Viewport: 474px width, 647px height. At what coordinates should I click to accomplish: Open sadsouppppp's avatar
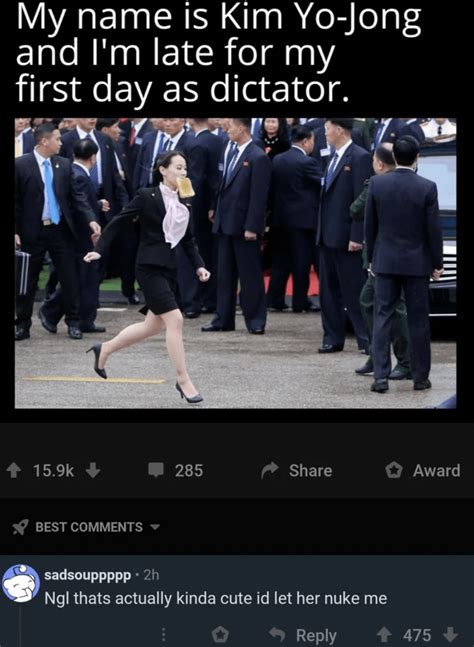[21, 583]
